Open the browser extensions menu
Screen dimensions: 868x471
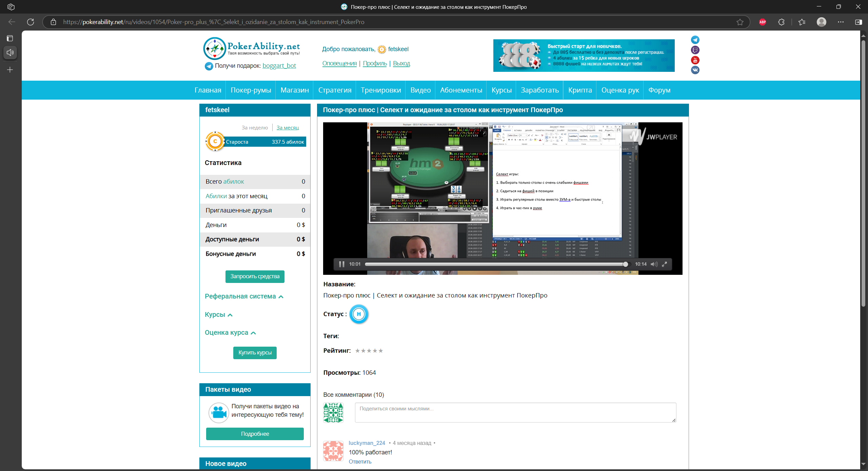[x=781, y=22]
